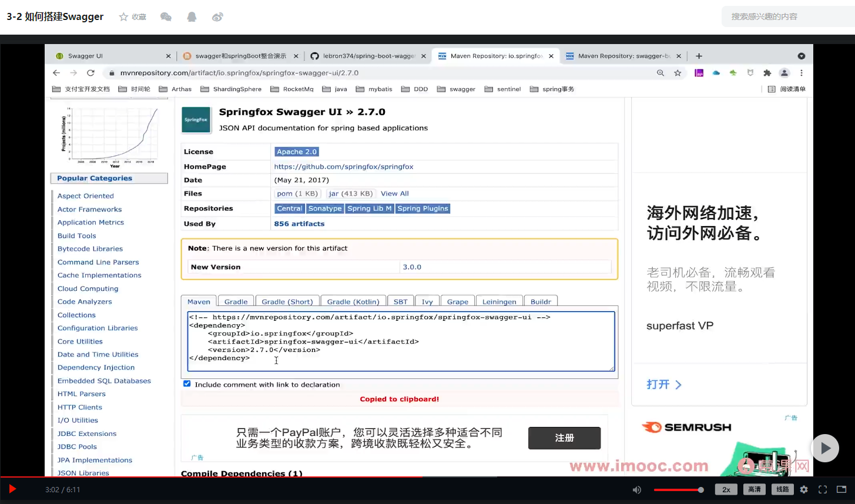Screen dimensions: 855x504
Task: Share the video via WeChat icon
Action: pos(166,17)
